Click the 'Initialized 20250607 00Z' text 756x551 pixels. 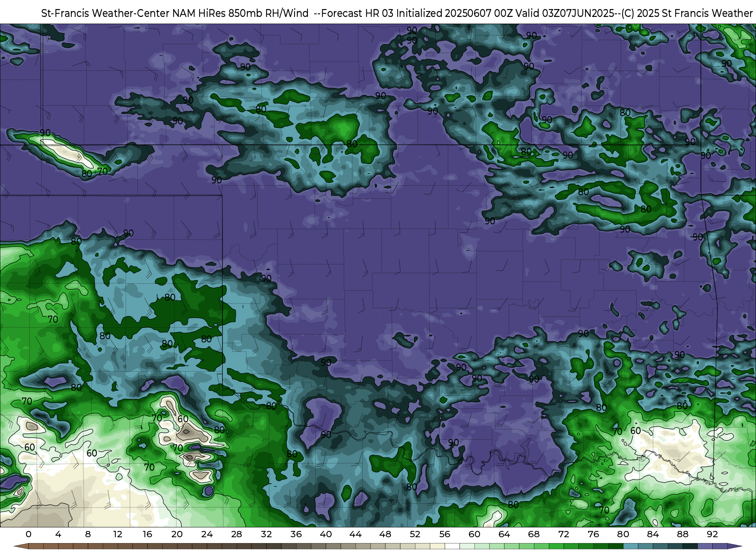(x=454, y=13)
